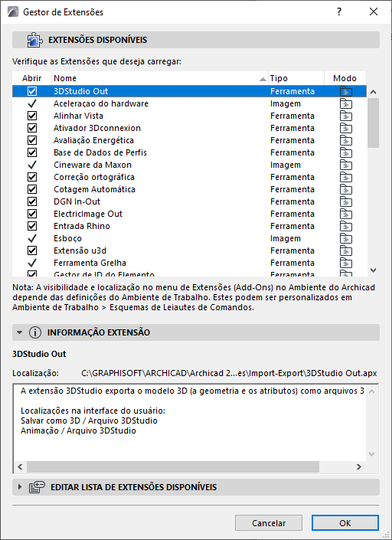The height and width of the screenshot is (540, 392).
Task: Click the mode folder icon for Aceleraçao do hardware
Action: [x=346, y=103]
